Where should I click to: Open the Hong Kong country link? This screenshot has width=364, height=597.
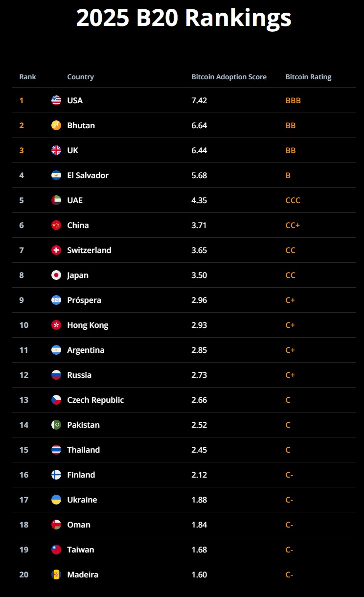(x=88, y=325)
